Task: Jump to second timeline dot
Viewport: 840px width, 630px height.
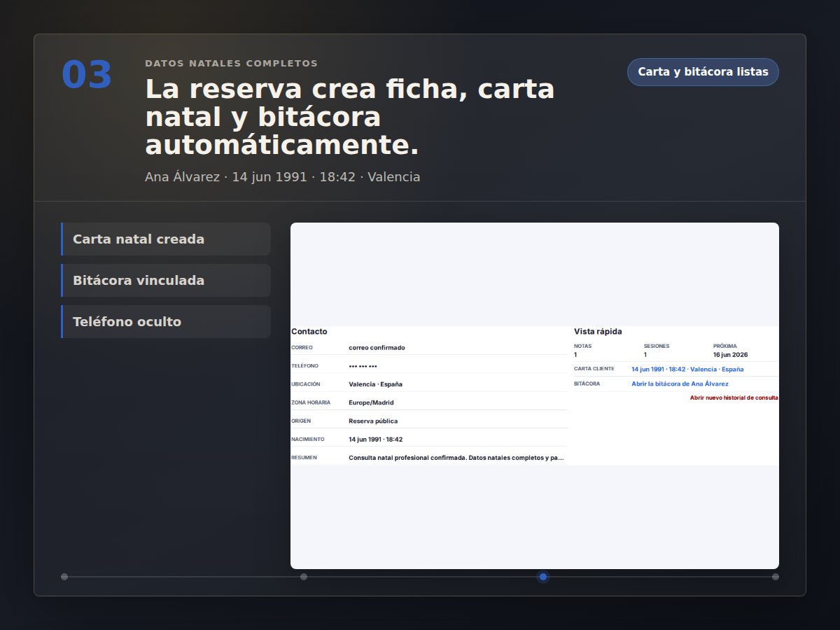Action: (x=304, y=577)
